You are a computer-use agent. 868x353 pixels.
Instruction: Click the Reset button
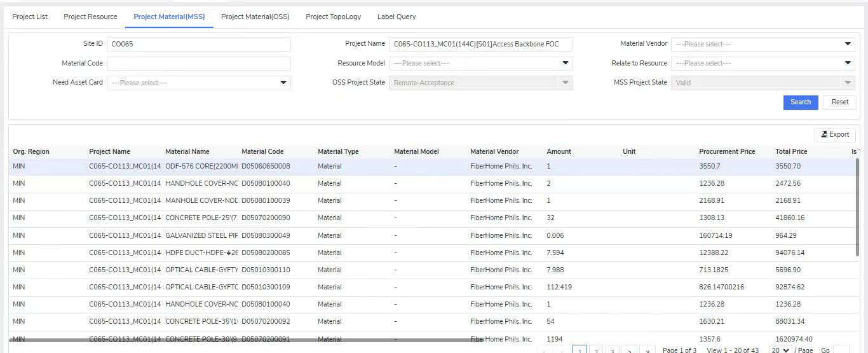pyautogui.click(x=840, y=102)
